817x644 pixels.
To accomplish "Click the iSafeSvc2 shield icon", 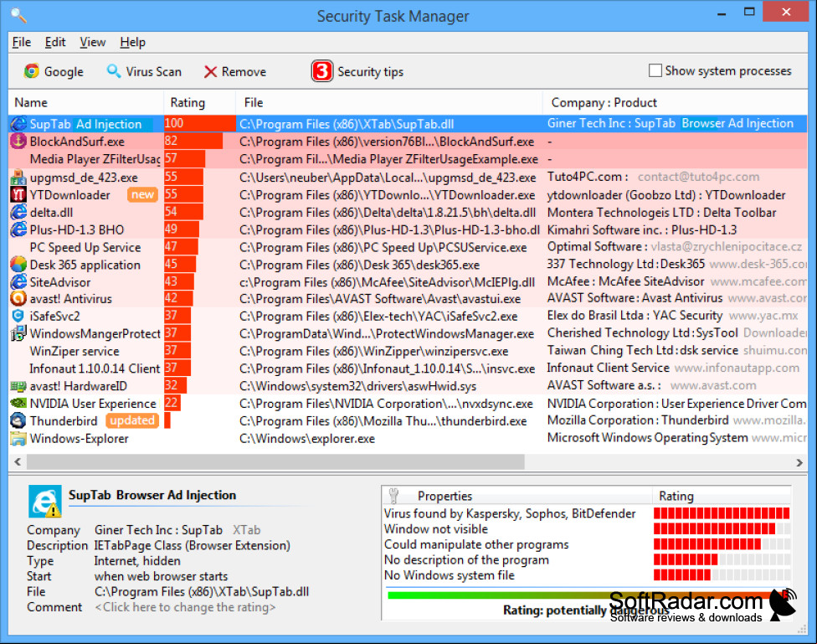I will pos(18,316).
